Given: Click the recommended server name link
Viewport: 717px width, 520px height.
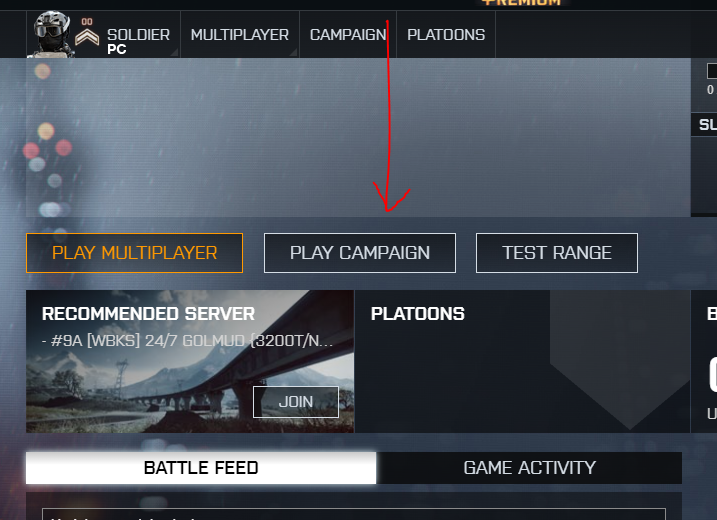Looking at the screenshot, I should (x=187, y=341).
